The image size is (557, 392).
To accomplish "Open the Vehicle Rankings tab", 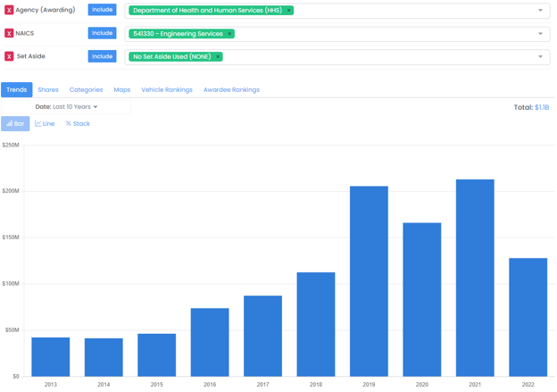I will (x=167, y=89).
